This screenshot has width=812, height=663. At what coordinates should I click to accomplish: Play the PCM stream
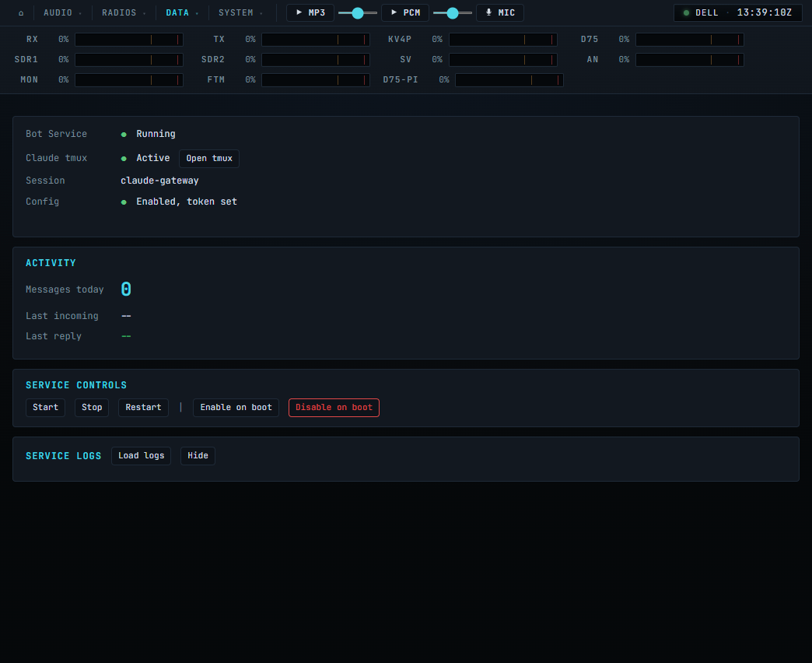click(x=405, y=12)
